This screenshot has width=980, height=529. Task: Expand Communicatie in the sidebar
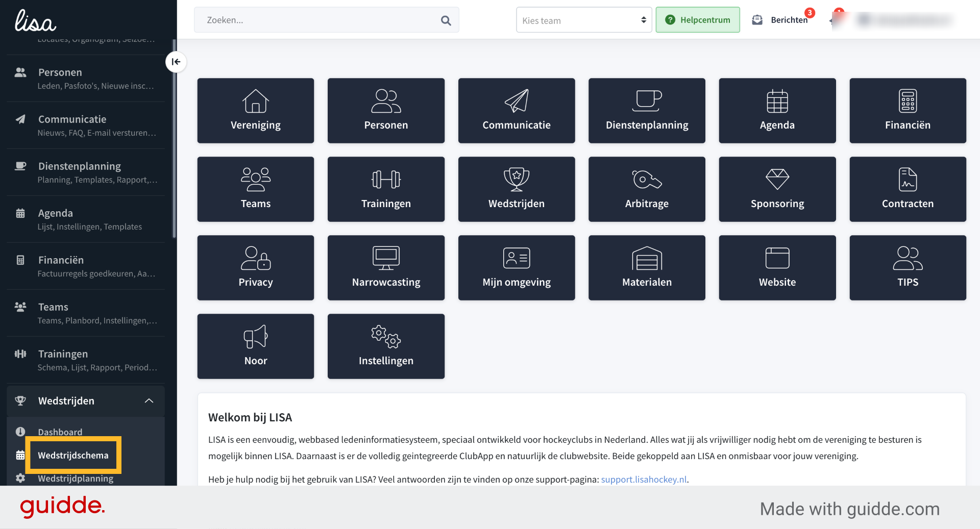(86, 125)
